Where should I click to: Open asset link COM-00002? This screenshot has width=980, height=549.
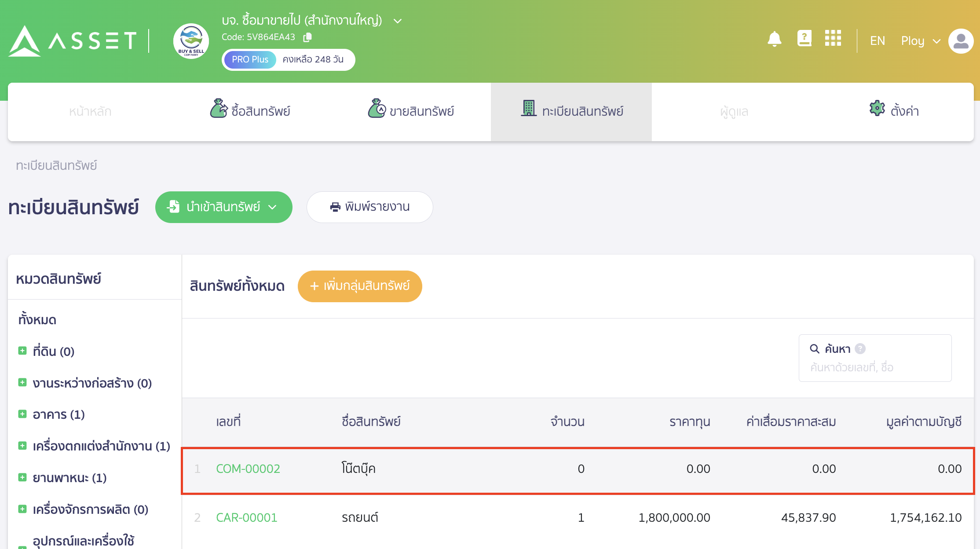(248, 469)
